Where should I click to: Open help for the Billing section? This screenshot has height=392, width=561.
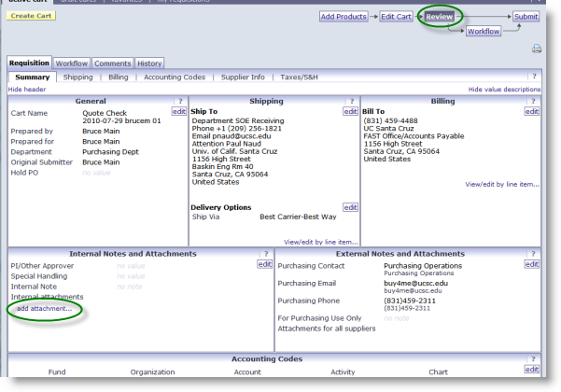533,100
